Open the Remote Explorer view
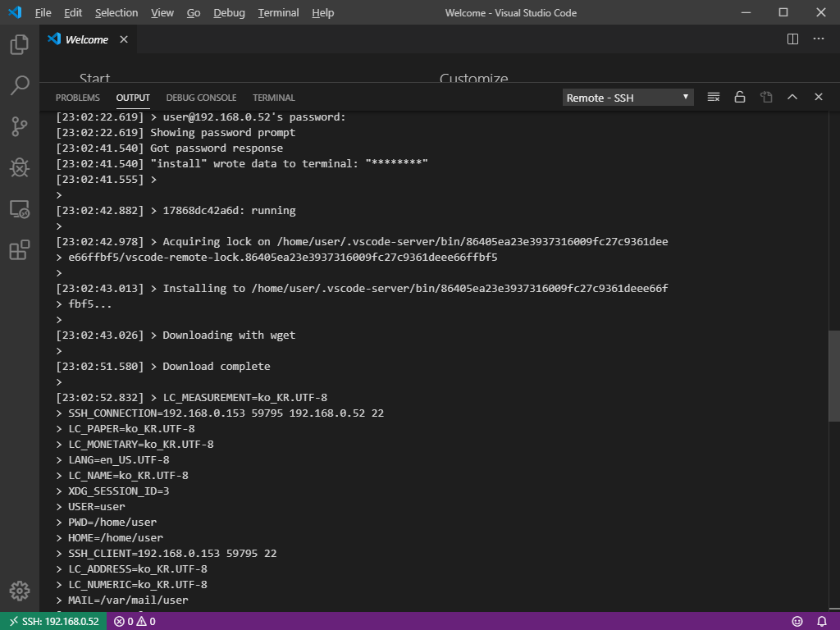840x630 pixels. (x=20, y=209)
